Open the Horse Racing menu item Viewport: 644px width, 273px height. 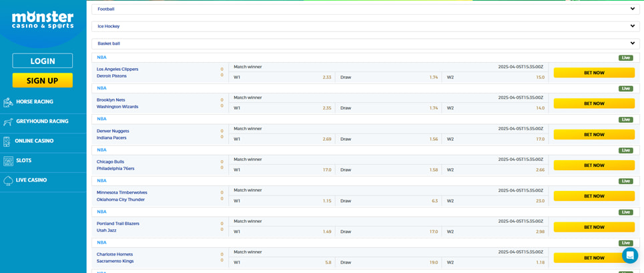click(x=35, y=102)
